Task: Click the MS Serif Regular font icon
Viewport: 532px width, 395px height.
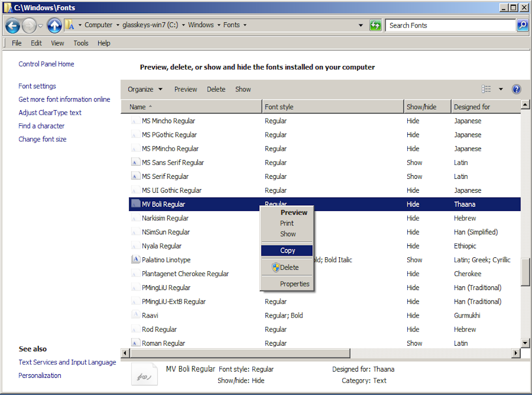Action: coord(136,176)
